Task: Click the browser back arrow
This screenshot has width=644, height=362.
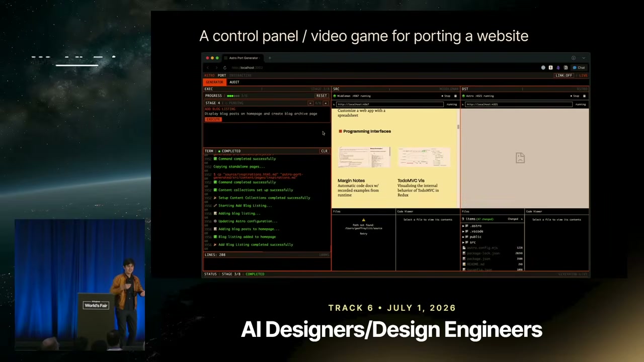Action: point(208,68)
